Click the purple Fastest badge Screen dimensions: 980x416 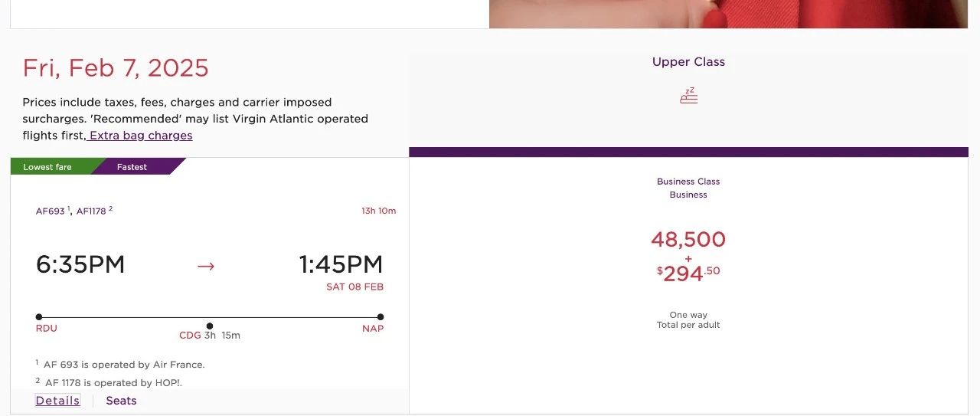[132, 167]
